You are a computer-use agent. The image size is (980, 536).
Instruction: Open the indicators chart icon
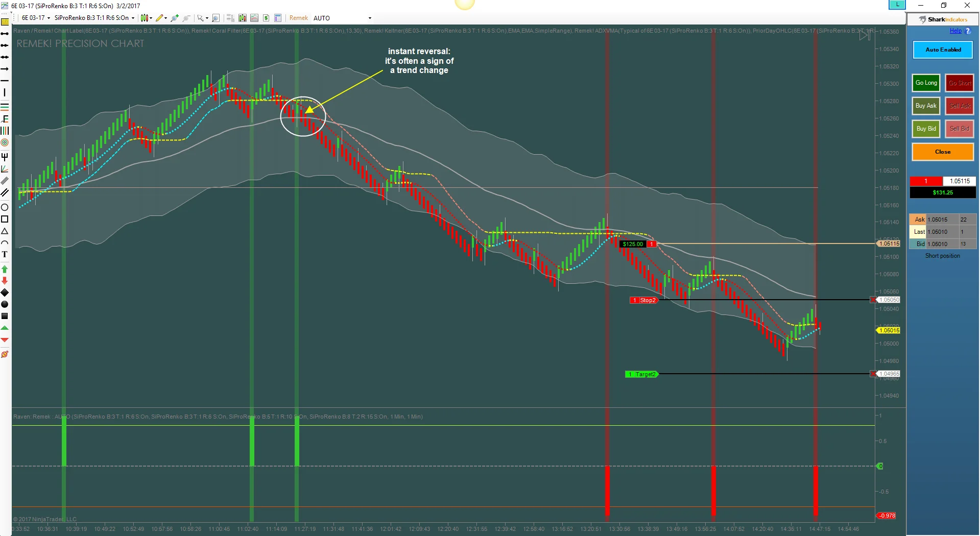pyautogui.click(x=254, y=18)
